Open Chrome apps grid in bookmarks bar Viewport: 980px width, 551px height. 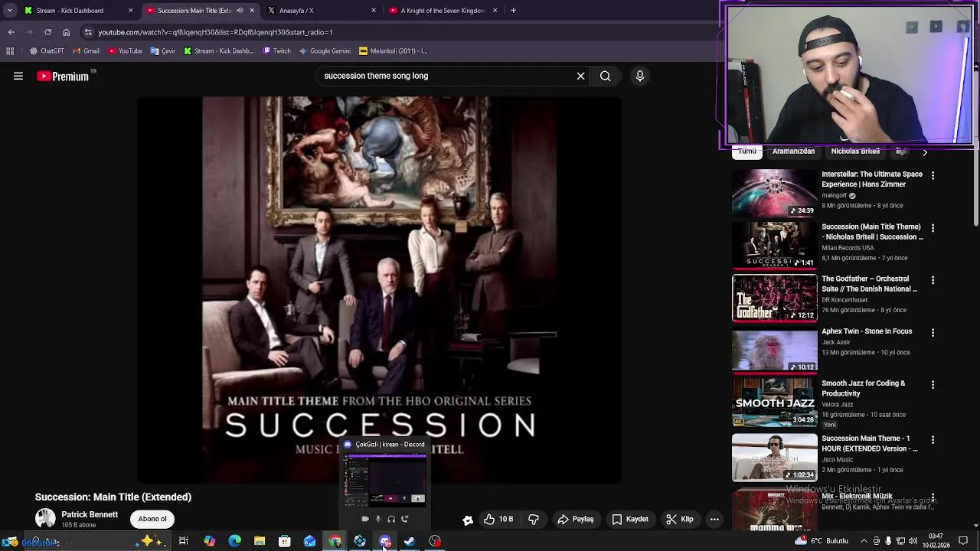(x=10, y=51)
